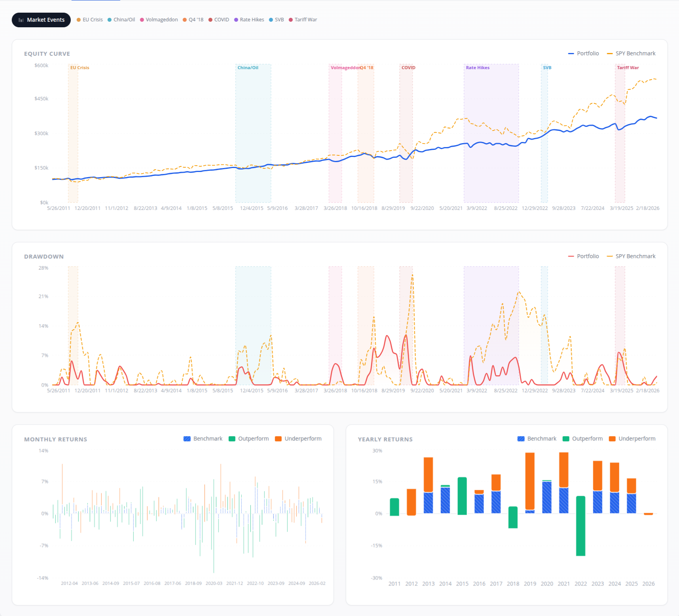Click the Benchmark hatched swatch in Monthly Returns
This screenshot has width=679, height=616.
click(187, 439)
